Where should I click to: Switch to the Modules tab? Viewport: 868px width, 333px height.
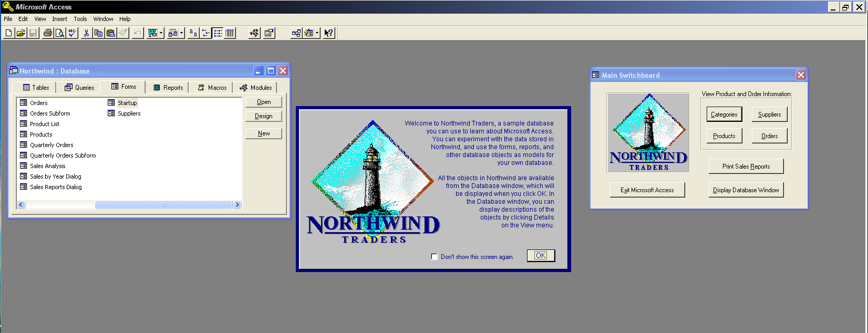[x=255, y=88]
